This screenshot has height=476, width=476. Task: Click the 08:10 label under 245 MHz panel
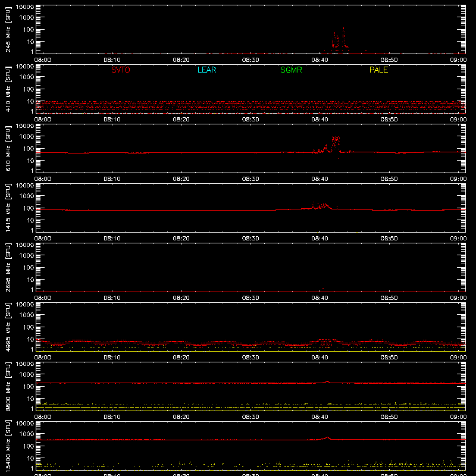[x=112, y=60]
